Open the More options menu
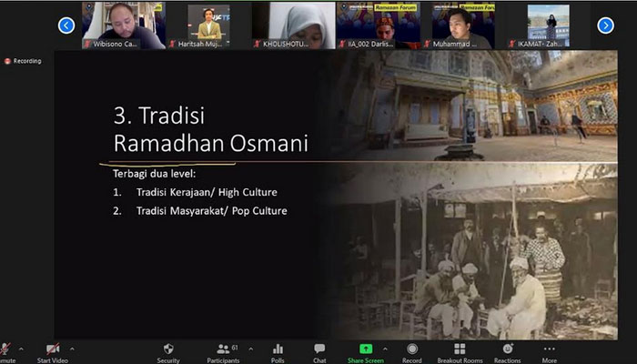Image resolution: width=637 pixels, height=364 pixels. 550,349
